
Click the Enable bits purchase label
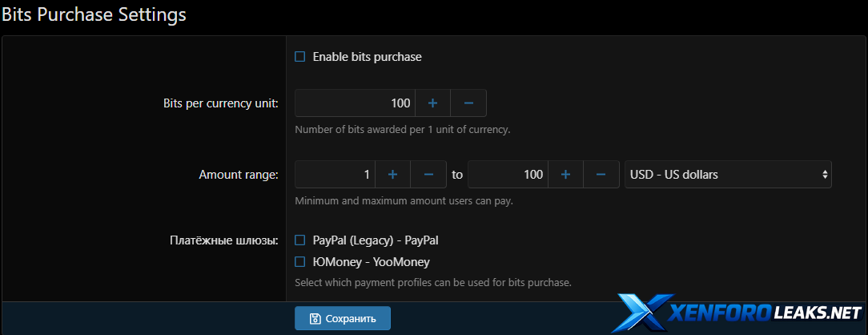click(367, 57)
